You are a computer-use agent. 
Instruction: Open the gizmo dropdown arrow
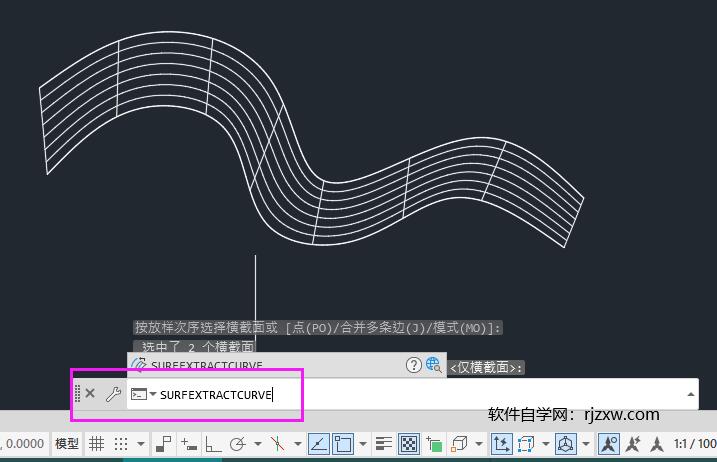click(x=586, y=444)
